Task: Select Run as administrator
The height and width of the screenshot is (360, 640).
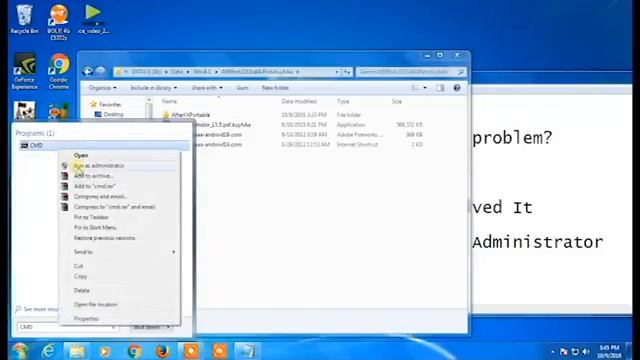Action: point(99,166)
